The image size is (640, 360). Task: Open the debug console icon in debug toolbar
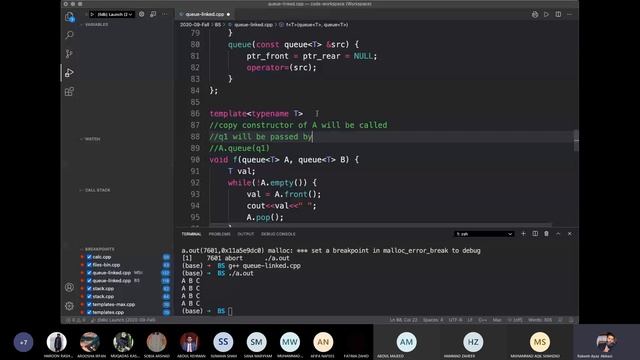coord(153,14)
